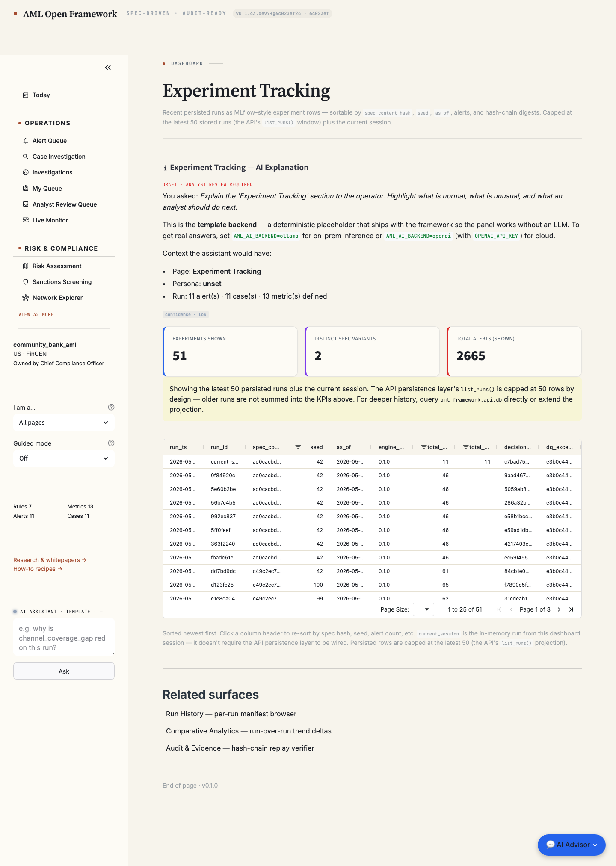This screenshot has width=616, height=866.
Task: Click the Ask button
Action: point(64,671)
